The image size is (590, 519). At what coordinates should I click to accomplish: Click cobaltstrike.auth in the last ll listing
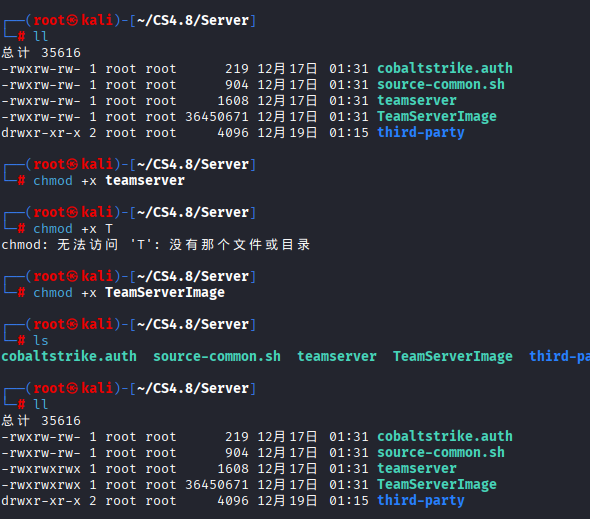[x=445, y=437]
